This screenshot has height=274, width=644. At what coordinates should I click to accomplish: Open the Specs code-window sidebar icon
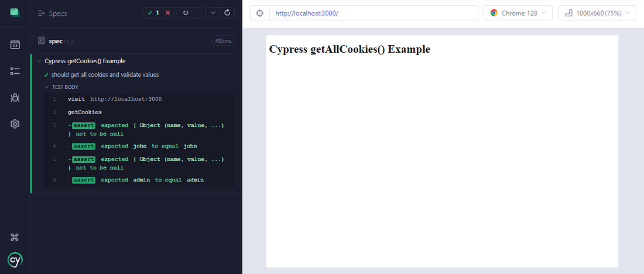pos(15,44)
